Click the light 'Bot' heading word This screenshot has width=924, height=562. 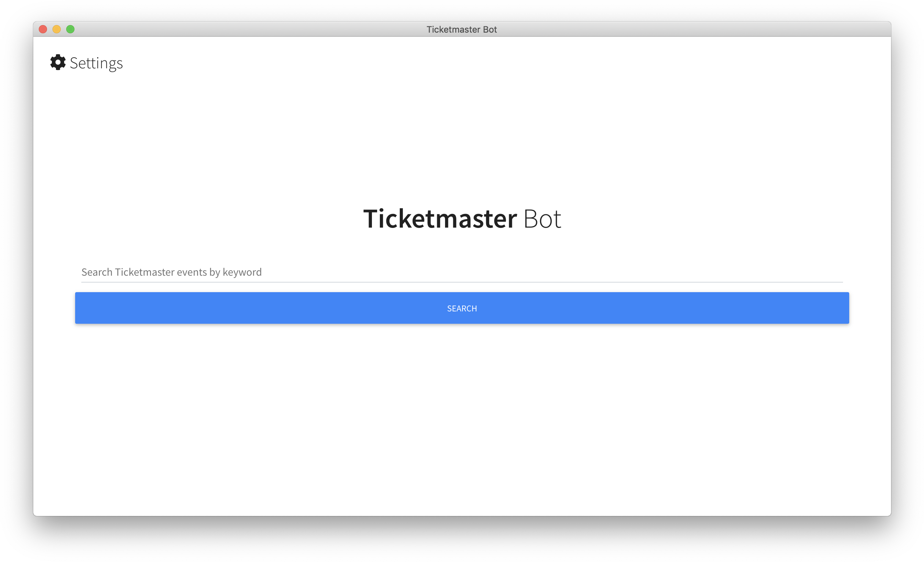542,218
